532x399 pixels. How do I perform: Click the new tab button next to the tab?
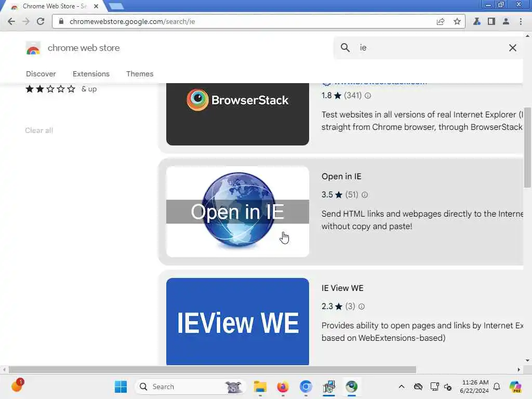[116, 6]
